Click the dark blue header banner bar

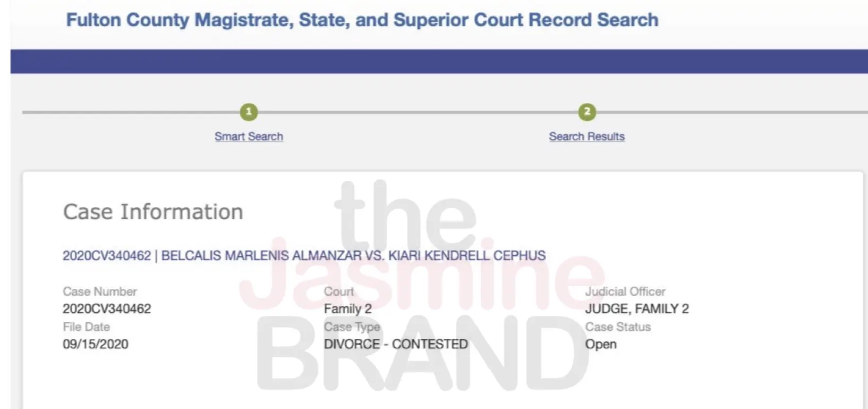click(439, 61)
